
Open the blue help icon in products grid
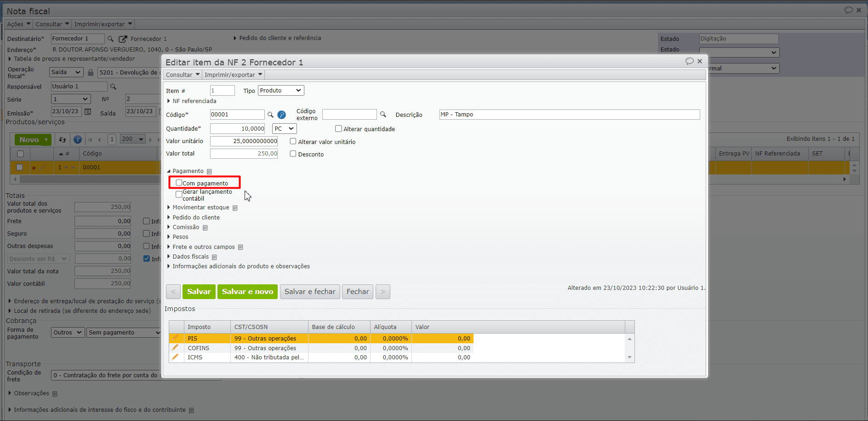click(78, 139)
